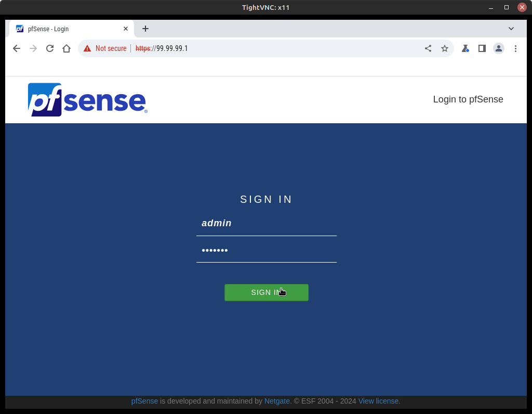The width and height of the screenshot is (532, 414).
Task: Expand the tab search chevron
Action: (511, 29)
